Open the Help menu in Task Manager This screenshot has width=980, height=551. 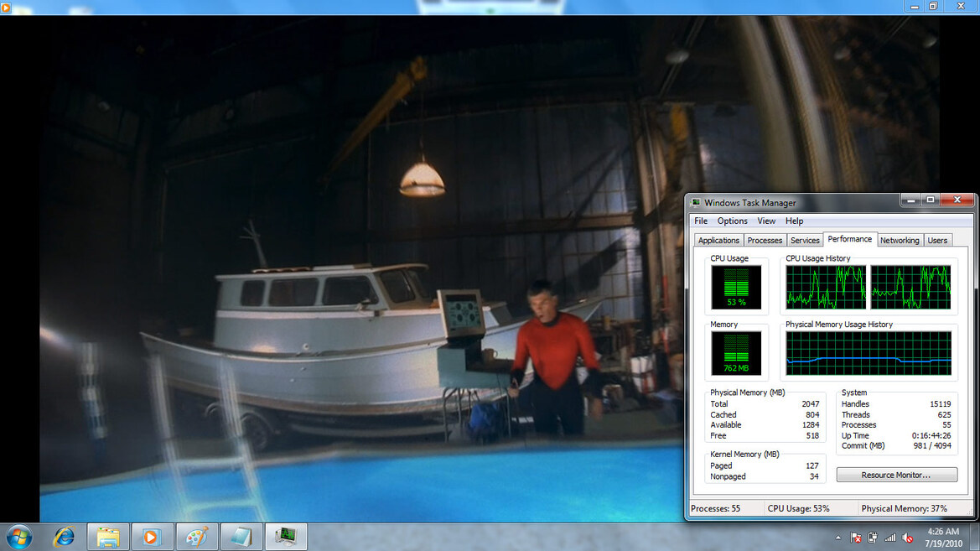click(x=795, y=221)
